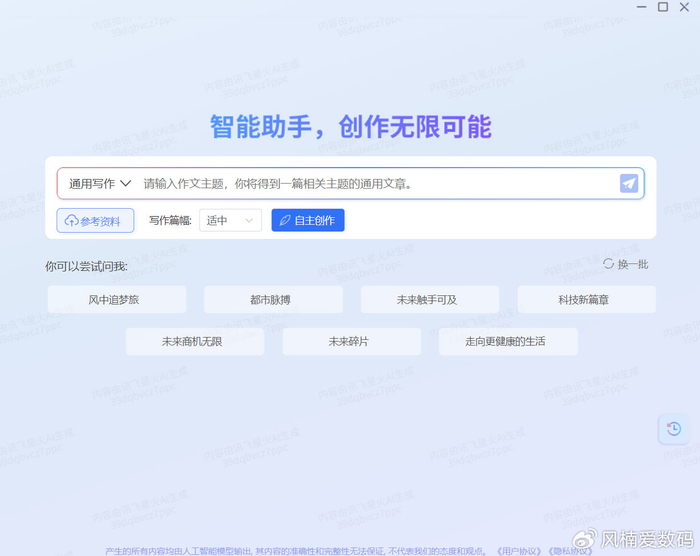Image resolution: width=700 pixels, height=556 pixels.
Task: Click the cloud upload icon in 参考资料
Action: coord(71,221)
